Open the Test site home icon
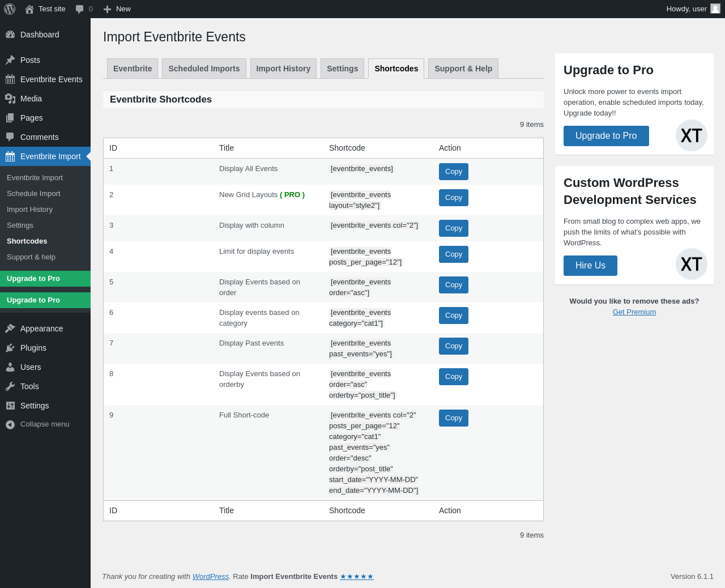Screen dimensions: 725x588 point(29,9)
